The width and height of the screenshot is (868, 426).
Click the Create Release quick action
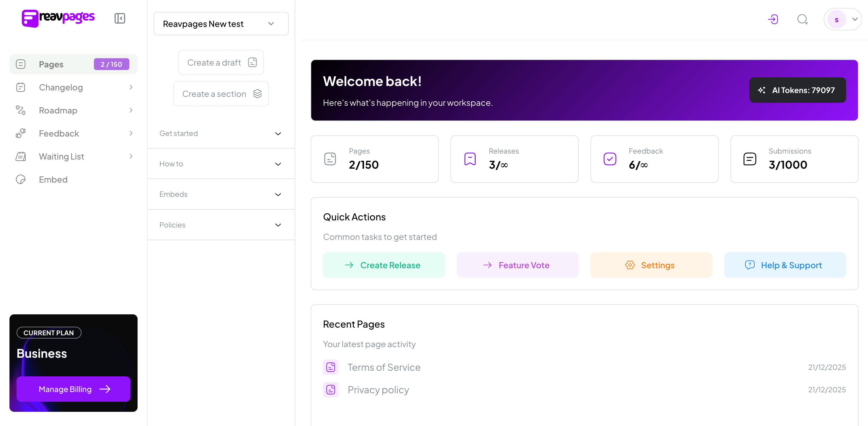pyautogui.click(x=384, y=265)
